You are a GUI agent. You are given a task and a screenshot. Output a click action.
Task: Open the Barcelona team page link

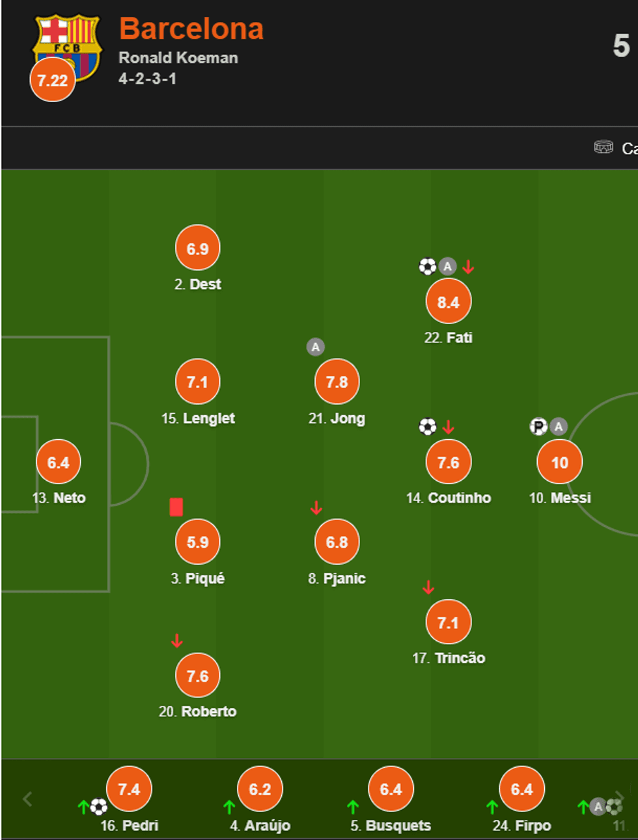(191, 29)
